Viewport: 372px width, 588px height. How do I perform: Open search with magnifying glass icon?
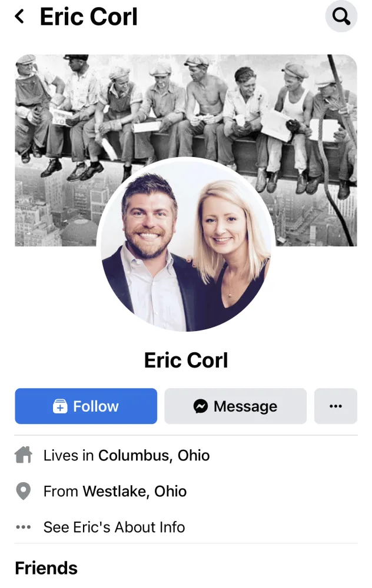341,16
